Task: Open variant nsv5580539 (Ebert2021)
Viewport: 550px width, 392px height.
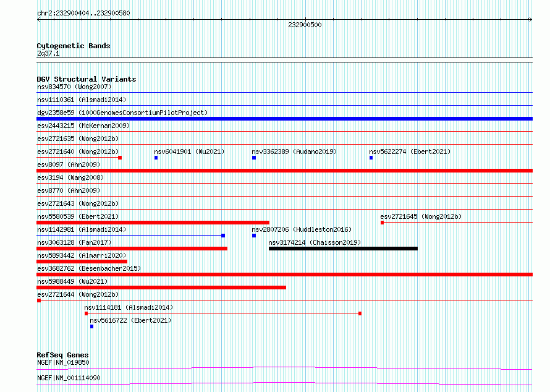Action: 78,216
